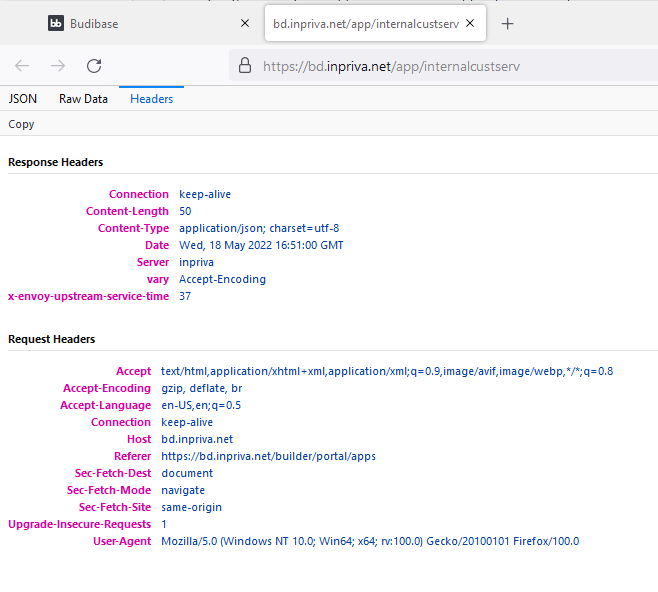Click the Host header name
This screenshot has width=658, height=592.
[x=139, y=439]
